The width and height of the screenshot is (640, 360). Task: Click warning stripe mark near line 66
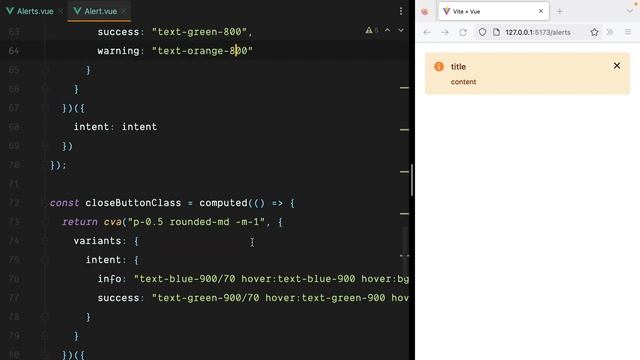[x=404, y=88]
